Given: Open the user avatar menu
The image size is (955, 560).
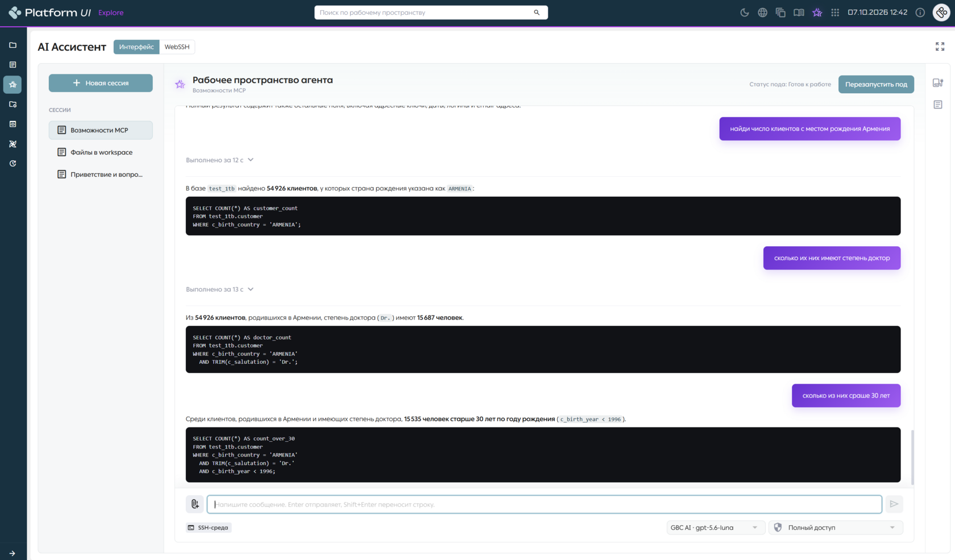Looking at the screenshot, I should (x=941, y=13).
